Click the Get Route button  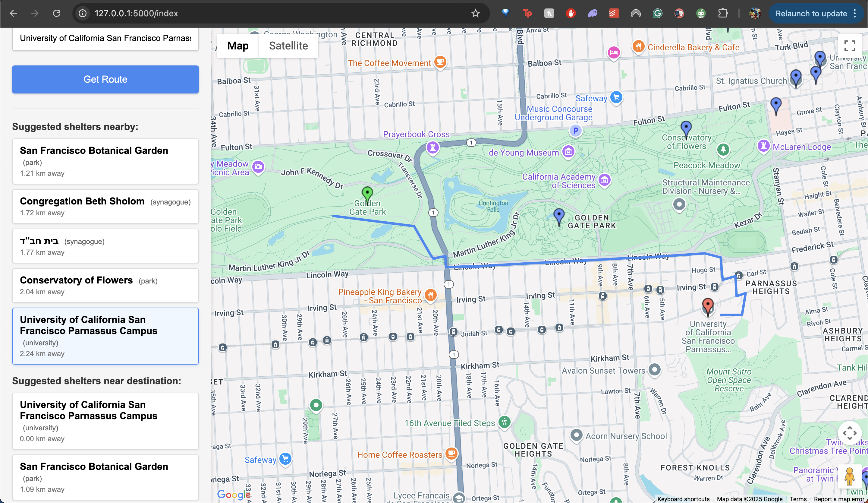(105, 79)
